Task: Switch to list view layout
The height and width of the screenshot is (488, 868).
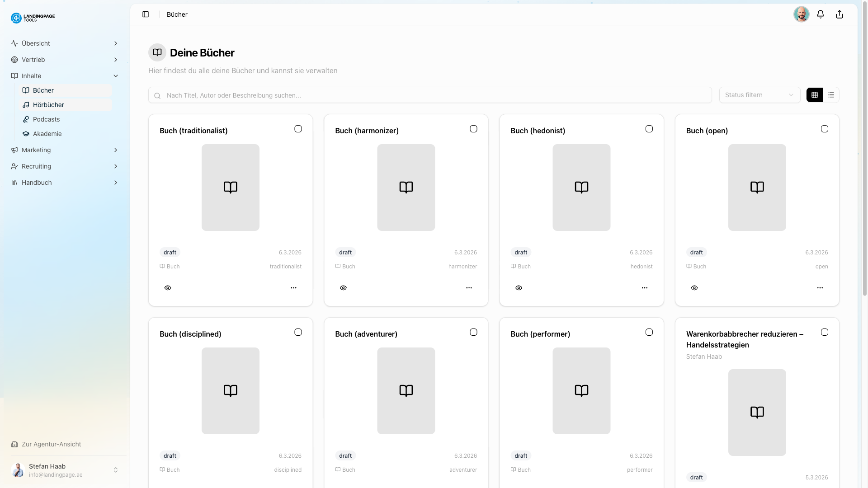Action: (830, 95)
